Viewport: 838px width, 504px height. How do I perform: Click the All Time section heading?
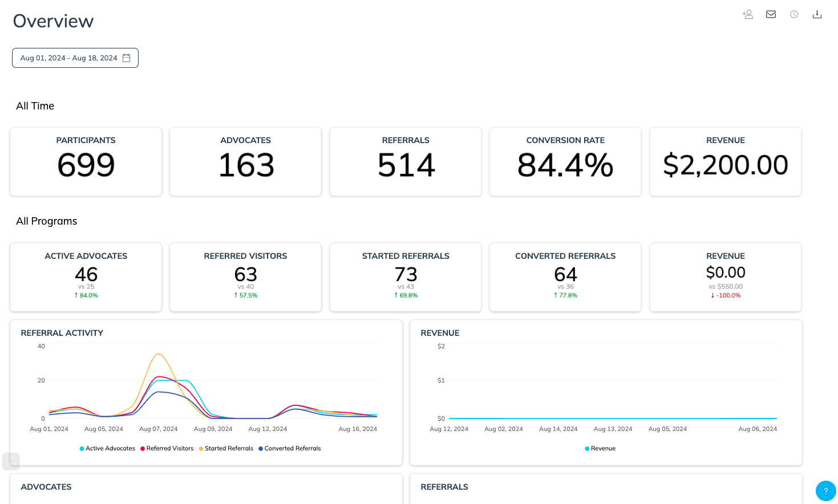click(35, 106)
